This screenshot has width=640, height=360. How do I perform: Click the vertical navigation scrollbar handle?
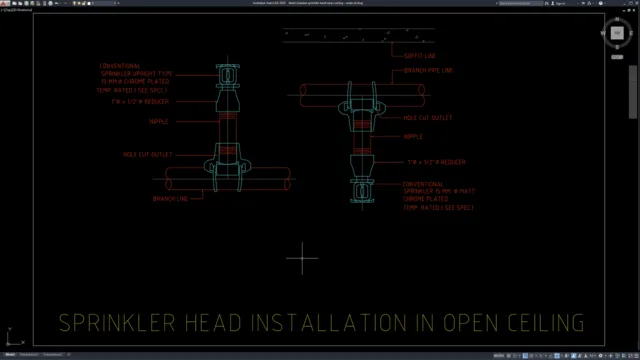point(633,92)
